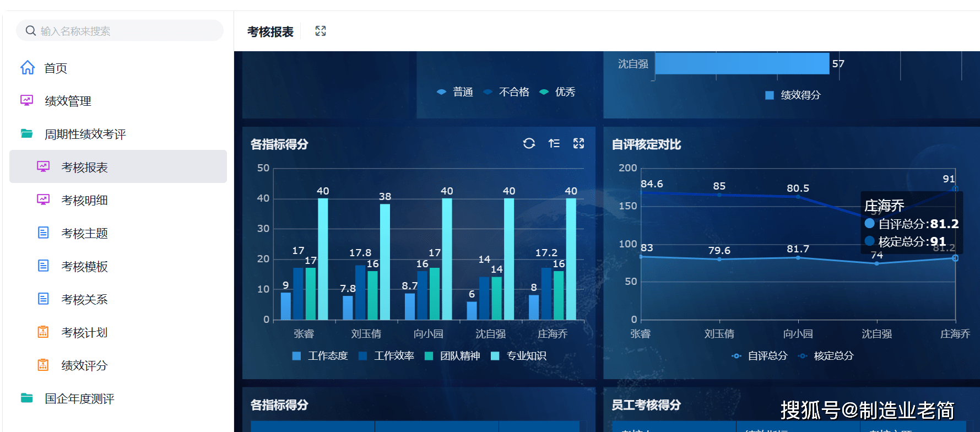Screen dimensions: 980x432
Task: Toggle 绩效得分 legend series
Action: click(x=793, y=95)
